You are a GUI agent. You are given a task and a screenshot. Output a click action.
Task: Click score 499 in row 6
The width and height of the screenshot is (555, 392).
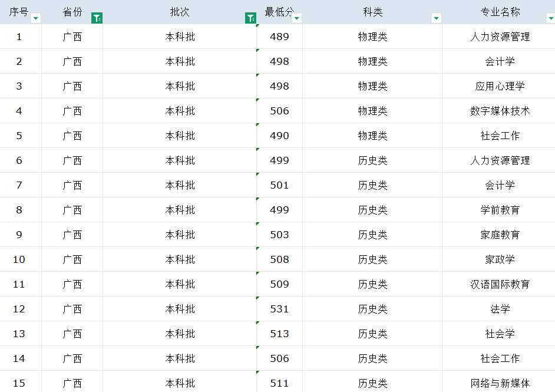click(279, 160)
